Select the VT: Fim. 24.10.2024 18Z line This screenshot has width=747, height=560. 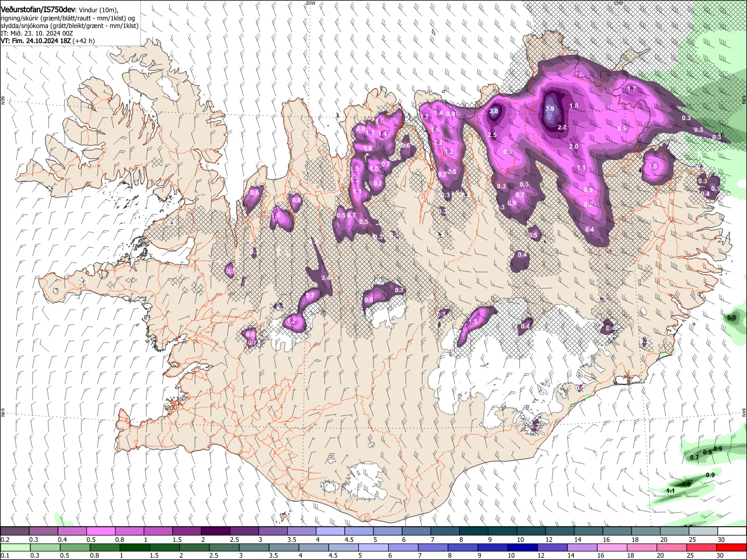[x=48, y=41]
